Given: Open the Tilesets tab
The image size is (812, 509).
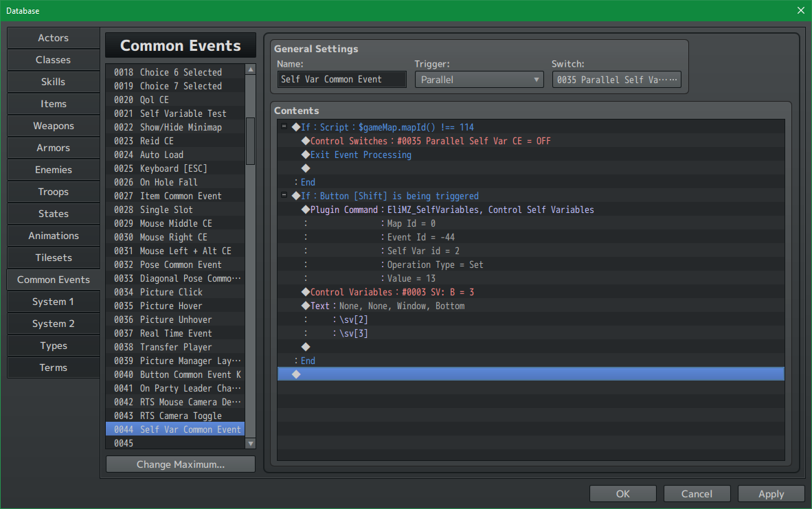Looking at the screenshot, I should coord(54,258).
